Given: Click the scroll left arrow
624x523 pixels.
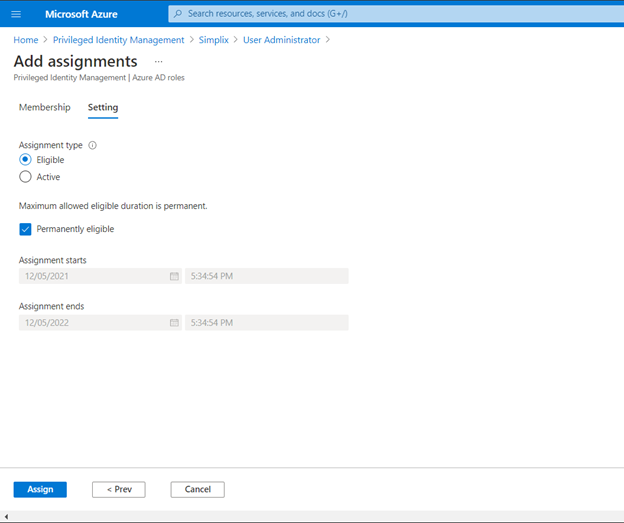Looking at the screenshot, I should point(6,517).
